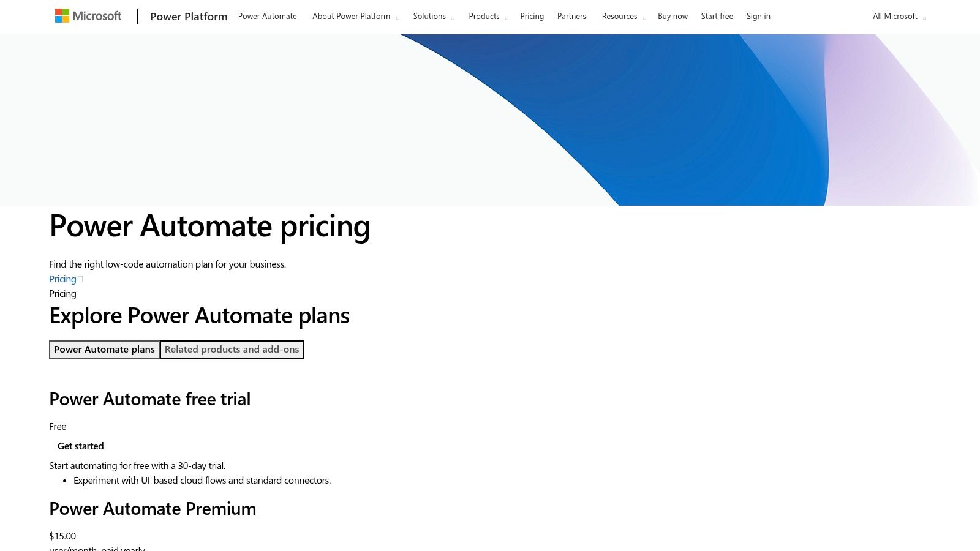The image size is (980, 551).
Task: Expand the About Power Platform dropdown
Action: coord(352,16)
